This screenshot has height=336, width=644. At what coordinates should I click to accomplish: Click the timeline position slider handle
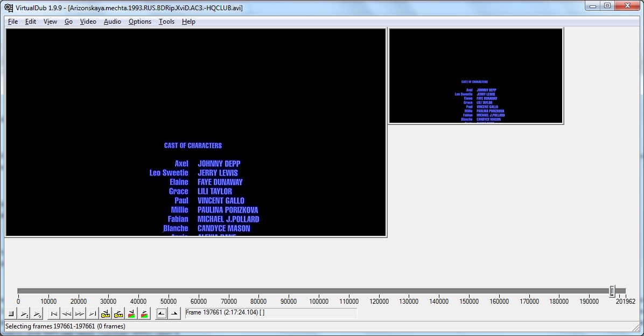pyautogui.click(x=612, y=291)
